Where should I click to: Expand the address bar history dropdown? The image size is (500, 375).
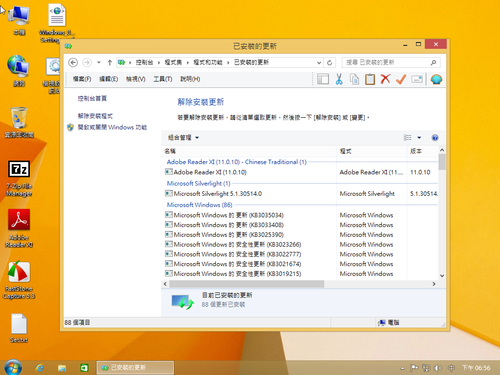(x=319, y=62)
